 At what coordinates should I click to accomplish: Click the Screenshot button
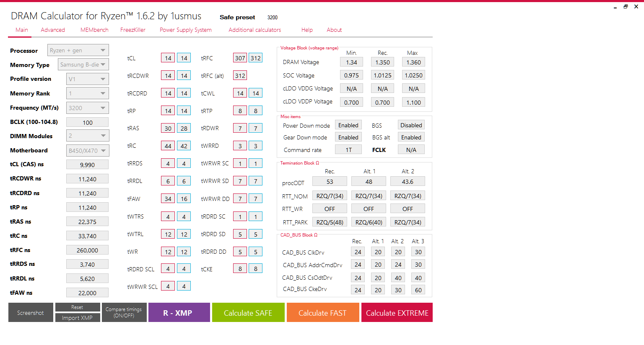click(x=31, y=313)
